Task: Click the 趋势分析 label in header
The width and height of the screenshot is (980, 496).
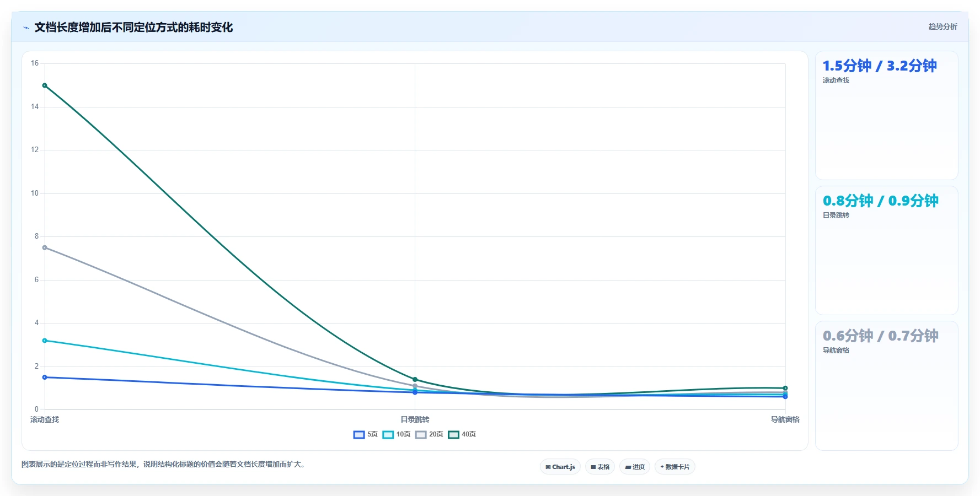Action: 942,26
